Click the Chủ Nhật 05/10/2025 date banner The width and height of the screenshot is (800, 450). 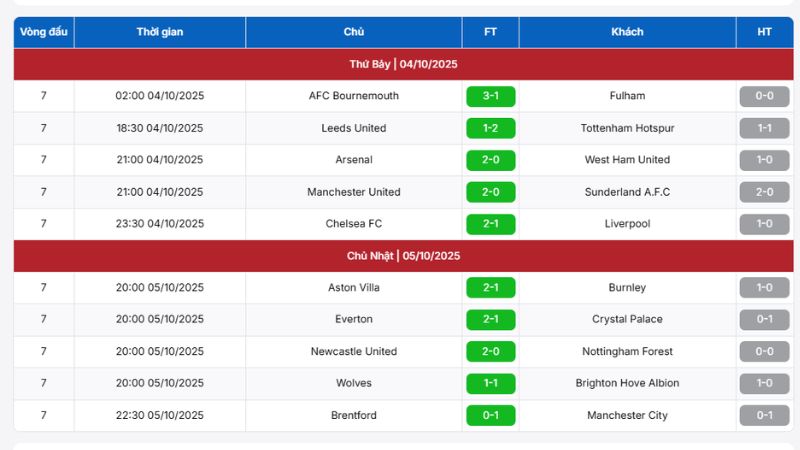click(x=403, y=256)
